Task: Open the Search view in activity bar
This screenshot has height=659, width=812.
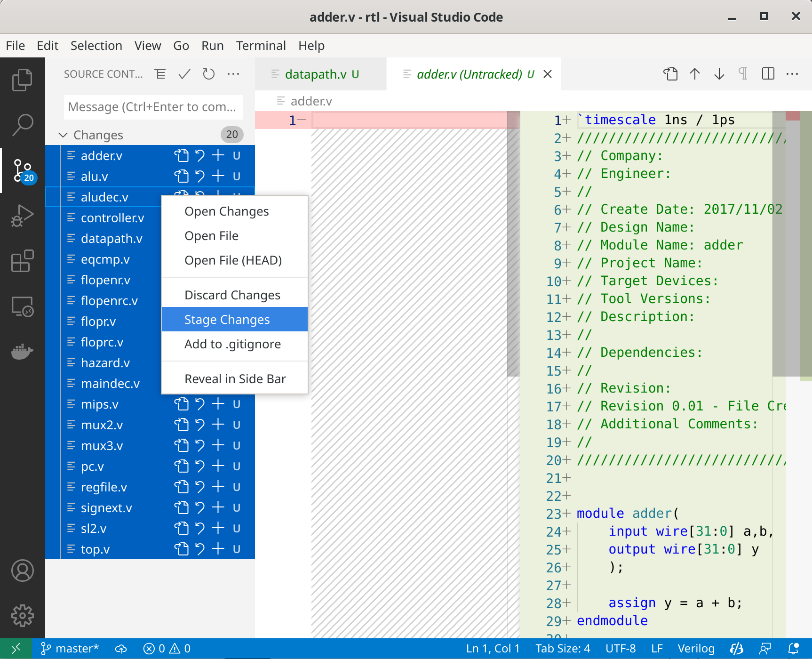Action: click(22, 125)
